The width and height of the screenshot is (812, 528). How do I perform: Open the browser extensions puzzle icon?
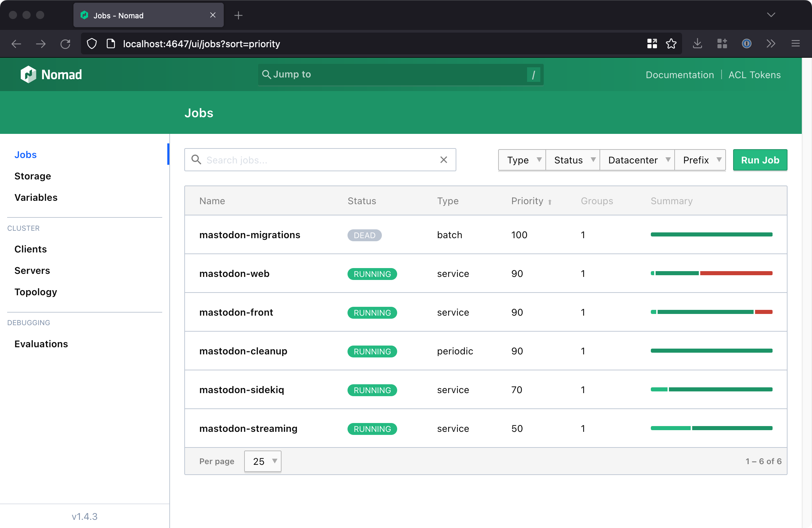(x=722, y=43)
